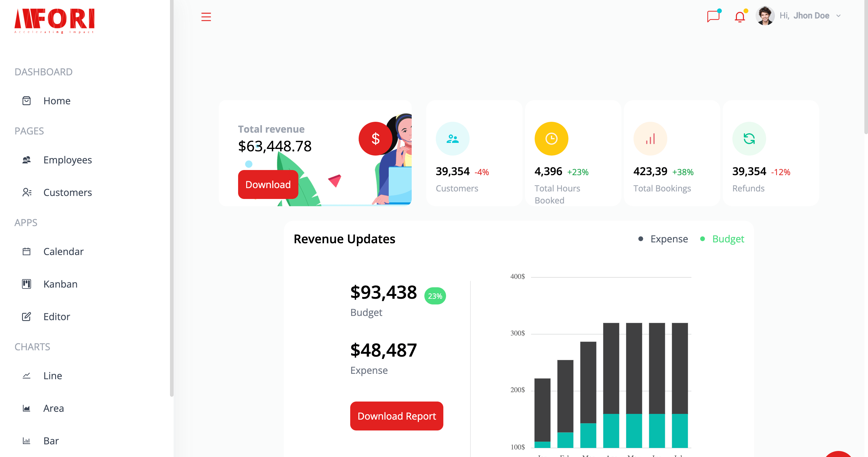The image size is (868, 457).
Task: Click the 23% green badge
Action: (435, 296)
